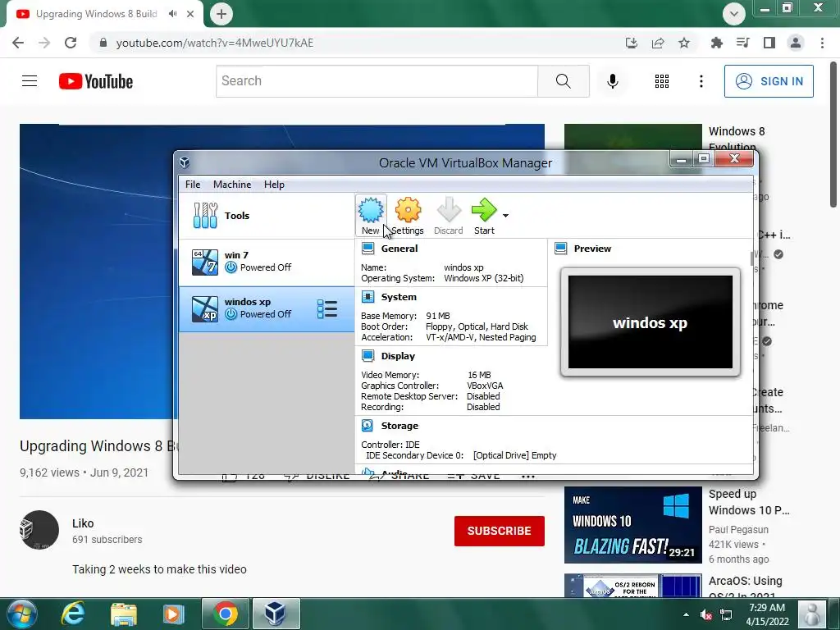
Task: Go back in Chrome
Action: [x=18, y=43]
